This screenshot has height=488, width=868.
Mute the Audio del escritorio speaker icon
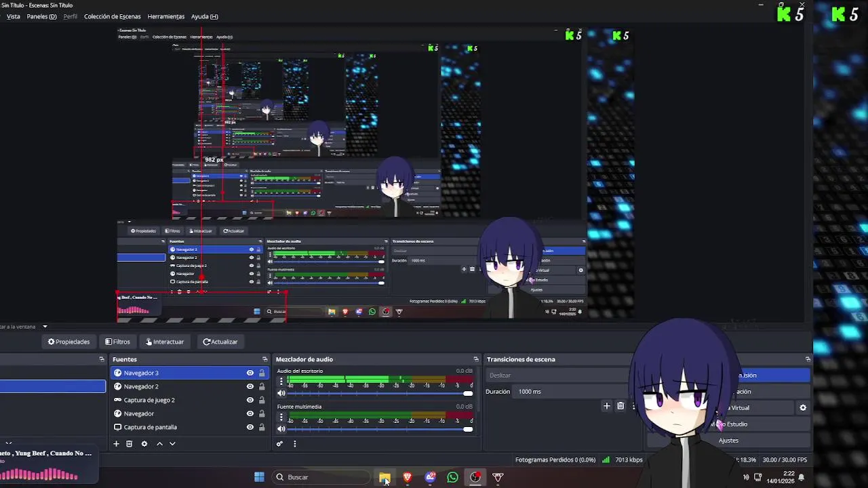[x=281, y=393]
